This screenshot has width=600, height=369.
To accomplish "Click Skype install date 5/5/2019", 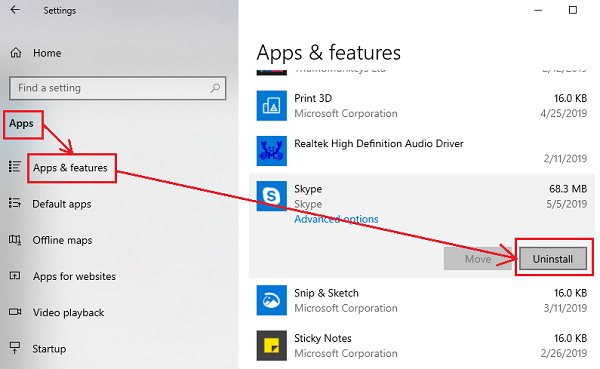I will click(566, 204).
